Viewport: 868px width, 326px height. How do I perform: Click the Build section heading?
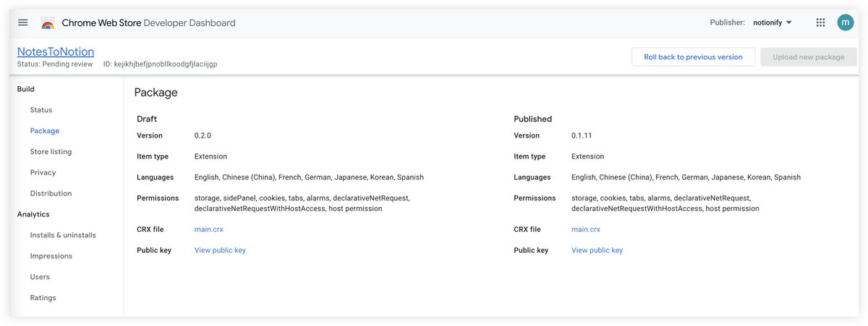pos(26,89)
